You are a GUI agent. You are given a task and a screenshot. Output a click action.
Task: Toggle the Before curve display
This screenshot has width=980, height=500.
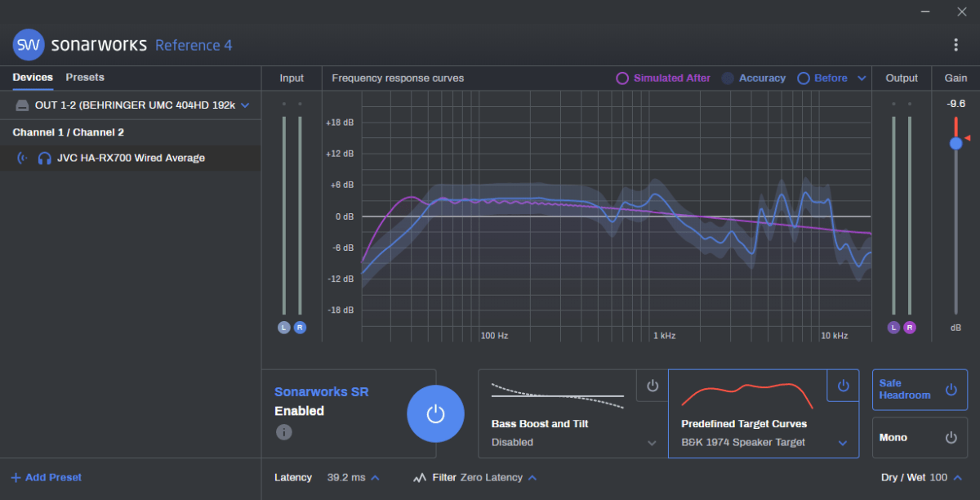pyautogui.click(x=822, y=78)
